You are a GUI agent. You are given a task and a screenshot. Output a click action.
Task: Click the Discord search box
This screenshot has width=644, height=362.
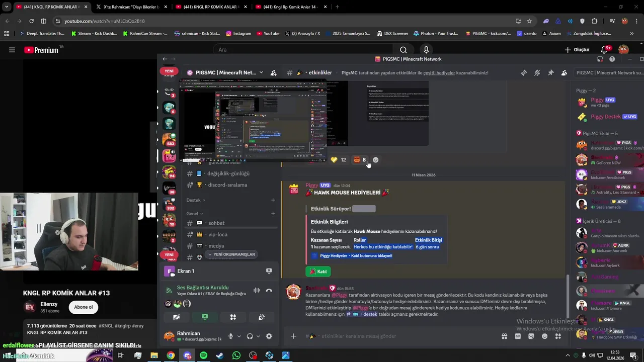610,73
